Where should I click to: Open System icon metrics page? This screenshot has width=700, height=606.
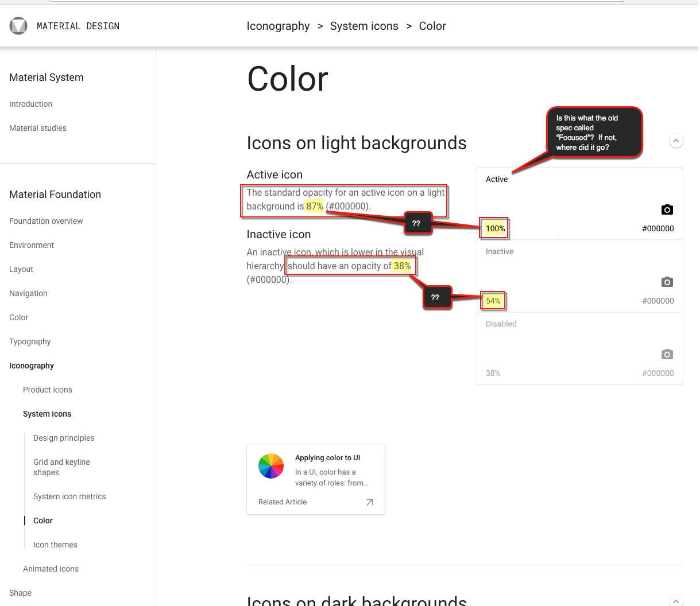point(69,496)
